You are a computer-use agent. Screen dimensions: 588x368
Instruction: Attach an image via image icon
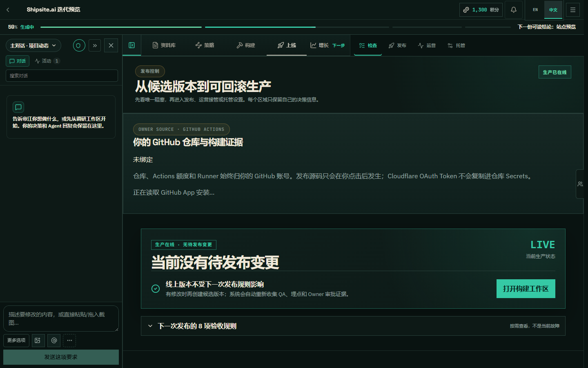click(38, 340)
